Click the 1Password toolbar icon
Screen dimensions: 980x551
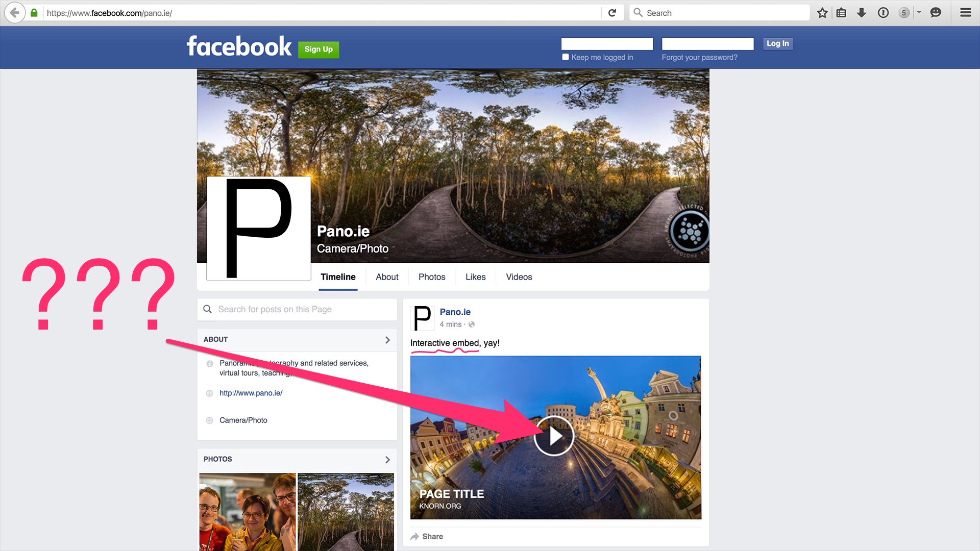(883, 13)
